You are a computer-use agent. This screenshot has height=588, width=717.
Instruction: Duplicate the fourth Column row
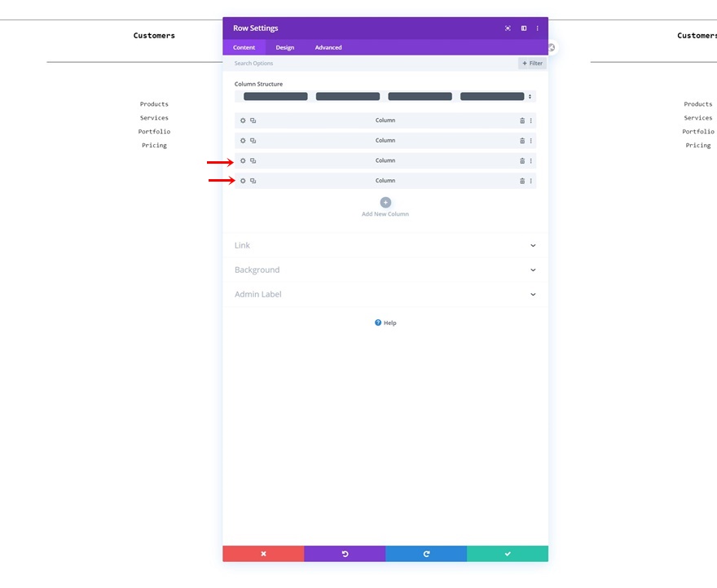(253, 181)
